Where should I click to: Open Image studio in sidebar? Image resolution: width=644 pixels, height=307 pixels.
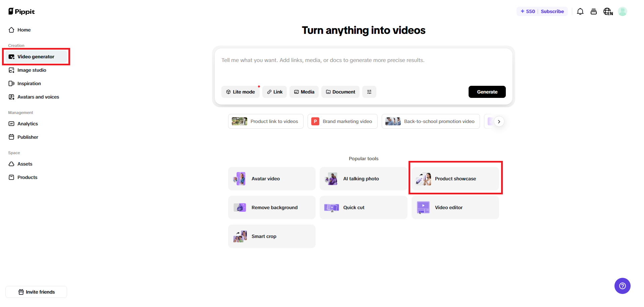[32, 70]
